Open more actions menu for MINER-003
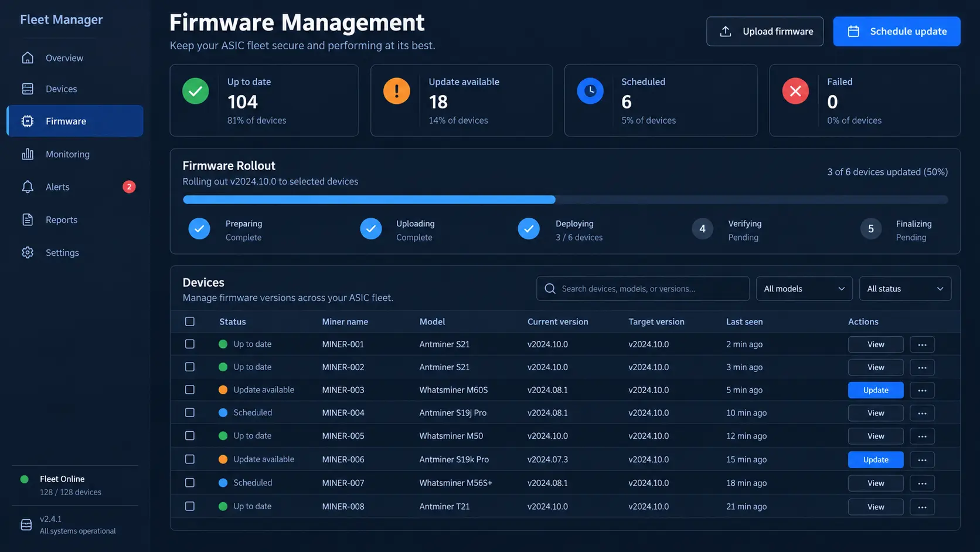Viewport: 980px width, 552px height. [922, 390]
